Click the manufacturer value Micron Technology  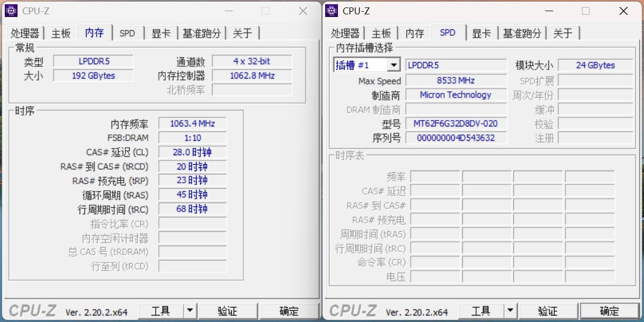tap(455, 95)
